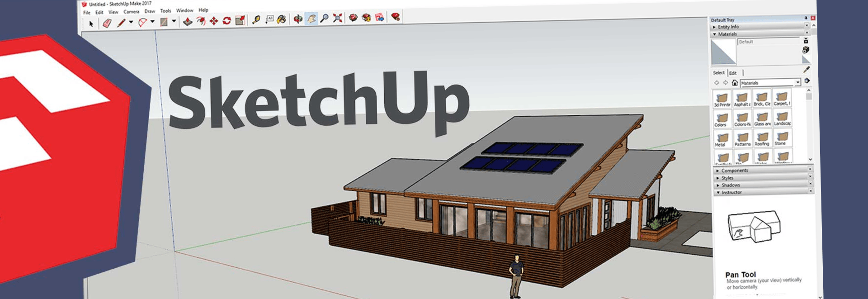This screenshot has height=299, width=868.
Task: Click the home button in the Materials browser
Action: [735, 83]
